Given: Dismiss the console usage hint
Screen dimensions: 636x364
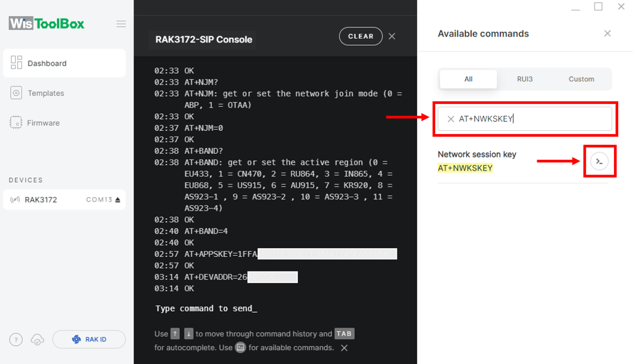Looking at the screenshot, I should click(344, 348).
